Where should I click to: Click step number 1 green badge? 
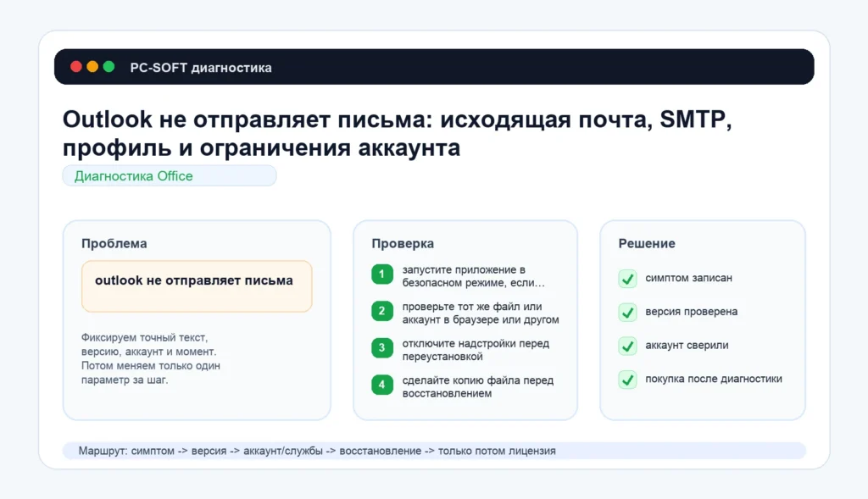[382, 274]
